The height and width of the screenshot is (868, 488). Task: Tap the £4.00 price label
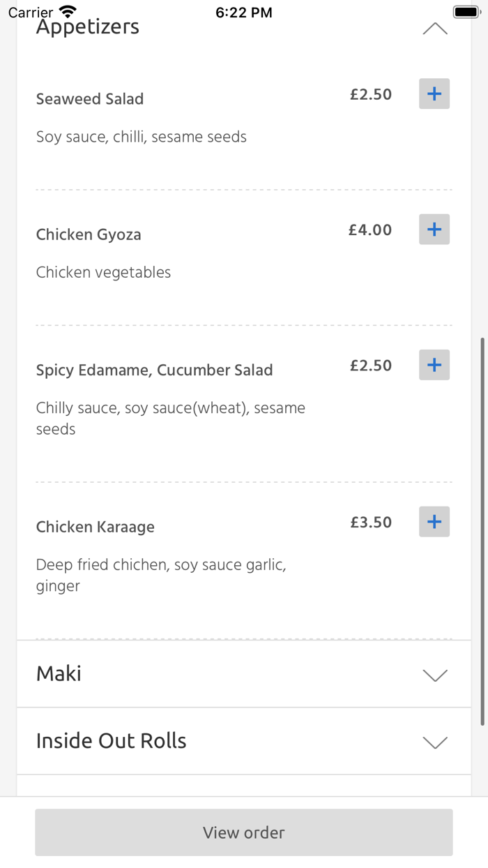tap(370, 229)
